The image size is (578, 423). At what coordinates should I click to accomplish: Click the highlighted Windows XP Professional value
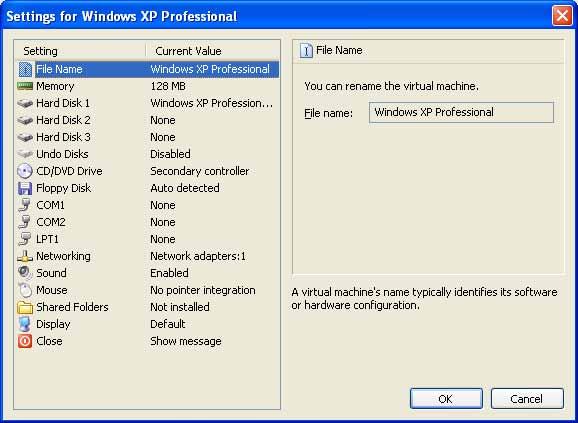210,69
